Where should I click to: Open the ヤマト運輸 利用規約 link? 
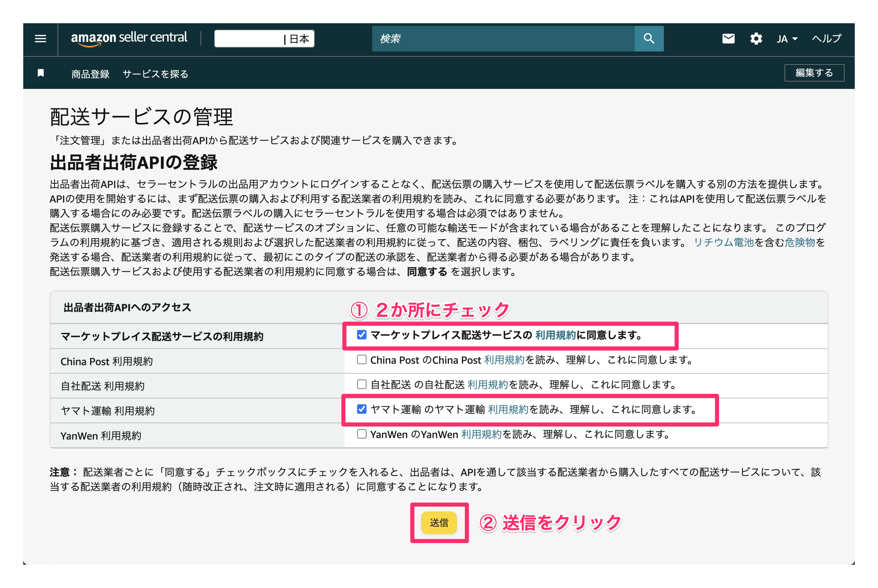[508, 410]
